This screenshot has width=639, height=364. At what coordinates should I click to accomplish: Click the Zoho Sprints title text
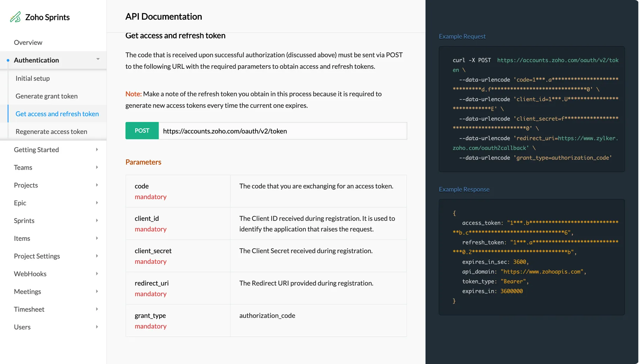point(47,17)
